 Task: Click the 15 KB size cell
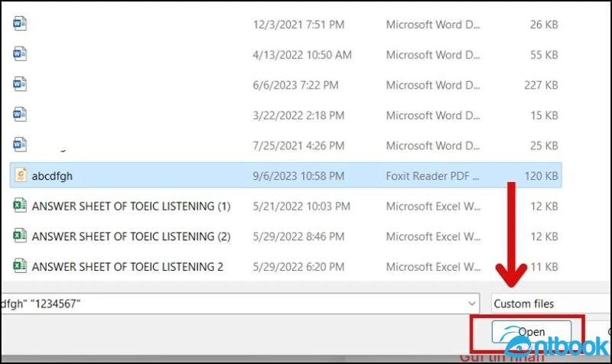click(x=544, y=115)
